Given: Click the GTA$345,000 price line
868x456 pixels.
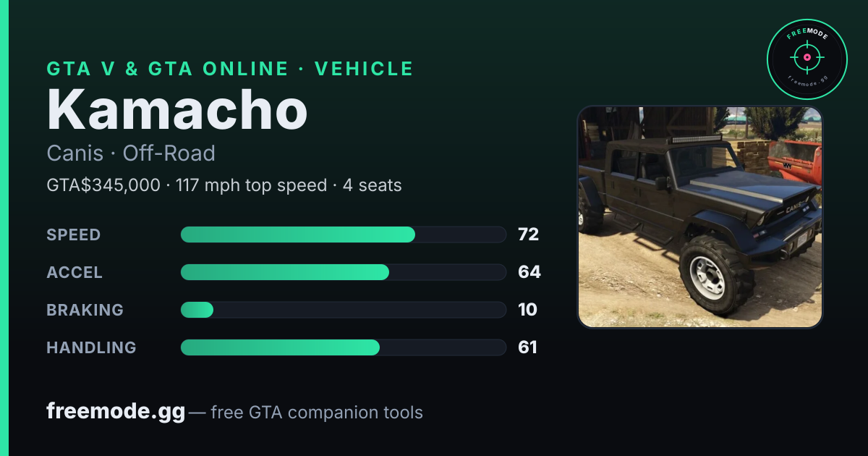Looking at the screenshot, I should coord(224,185).
